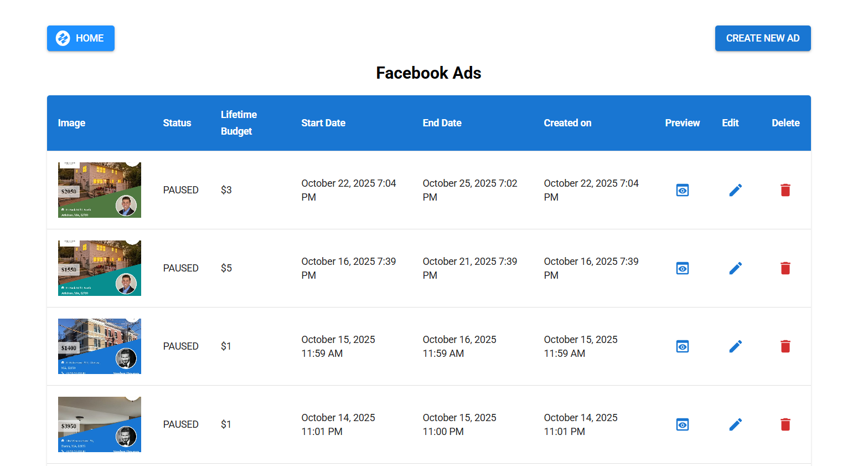Select the $3950 listing ad image
The width and height of the screenshot is (868, 466).
click(100, 424)
